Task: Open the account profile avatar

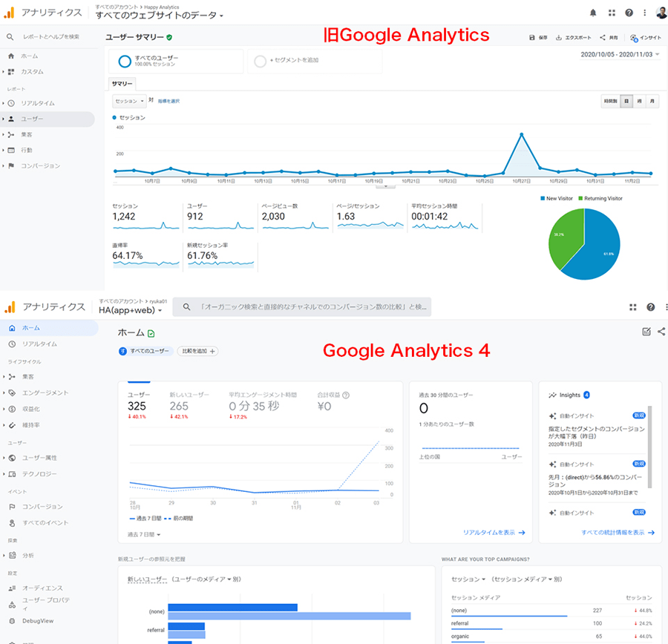Action: point(661,13)
